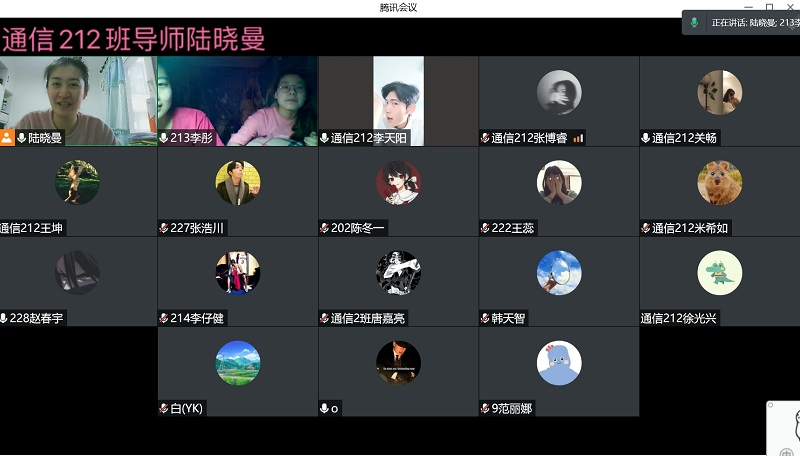The width and height of the screenshot is (800, 456).
Task: Click the mic icon beside 228赵春宇
Action: coord(4,318)
